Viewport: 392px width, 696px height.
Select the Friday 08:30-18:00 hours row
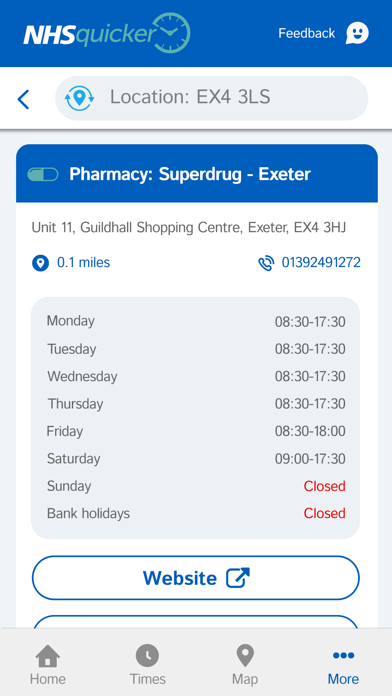click(x=195, y=431)
